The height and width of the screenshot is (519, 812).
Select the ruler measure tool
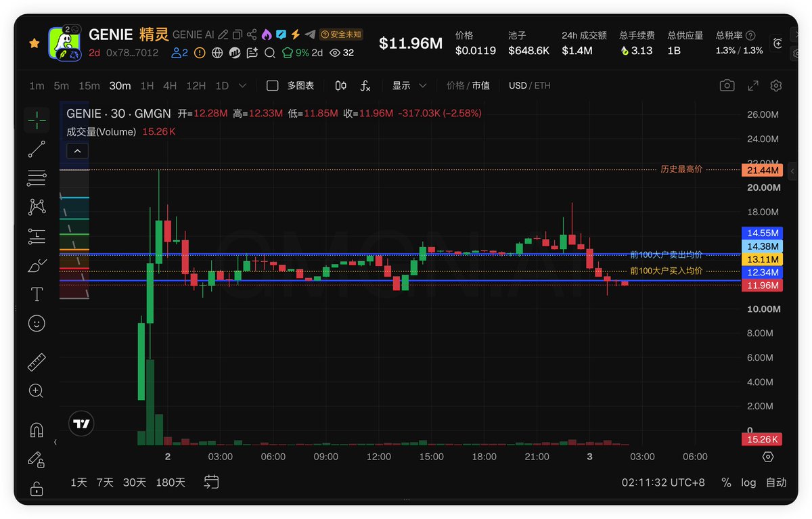click(37, 362)
